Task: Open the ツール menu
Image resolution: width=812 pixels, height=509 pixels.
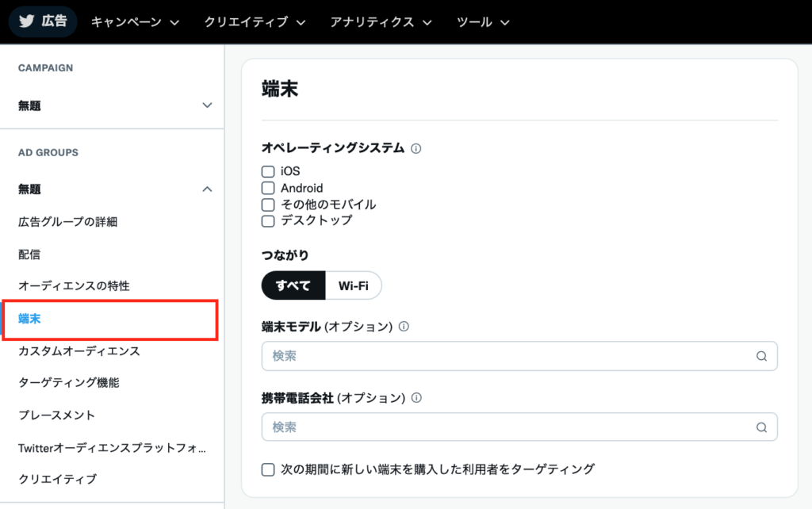Action: (483, 22)
